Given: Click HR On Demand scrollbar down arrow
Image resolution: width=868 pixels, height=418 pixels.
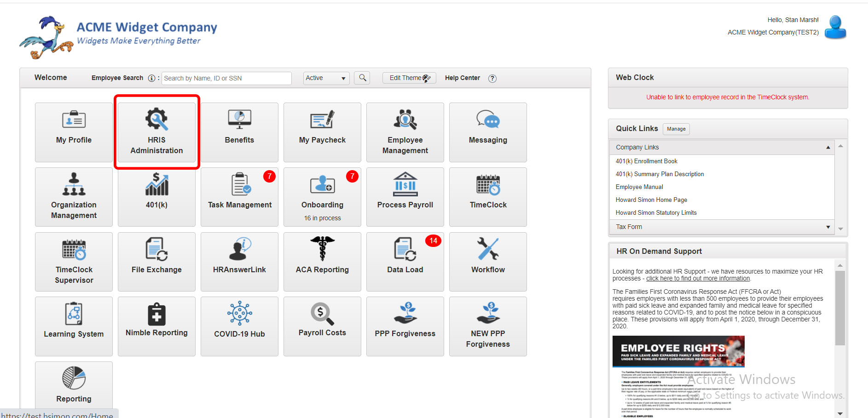Looking at the screenshot, I should (840, 414).
